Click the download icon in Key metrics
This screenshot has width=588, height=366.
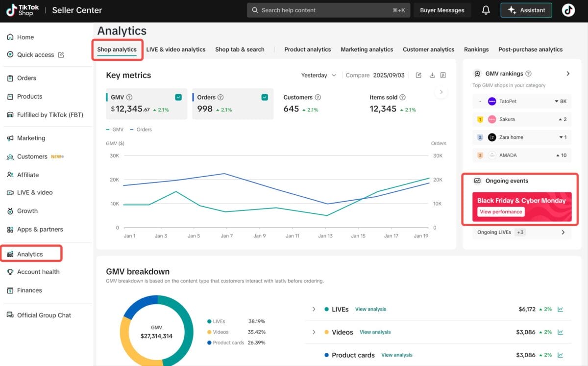click(432, 76)
